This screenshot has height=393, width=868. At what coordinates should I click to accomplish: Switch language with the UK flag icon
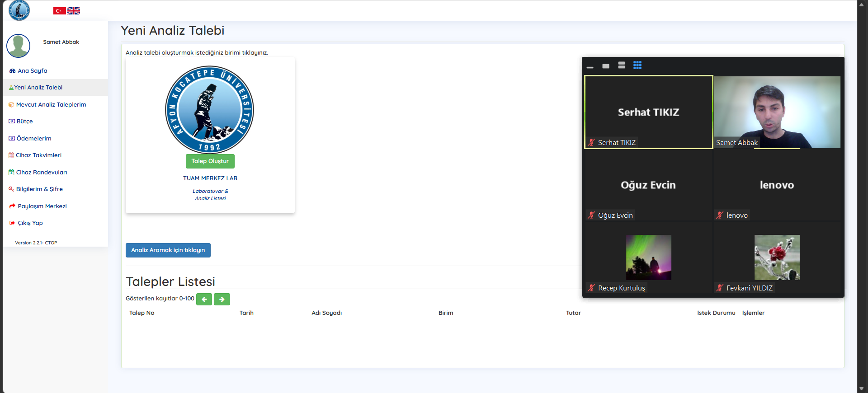[x=74, y=11]
